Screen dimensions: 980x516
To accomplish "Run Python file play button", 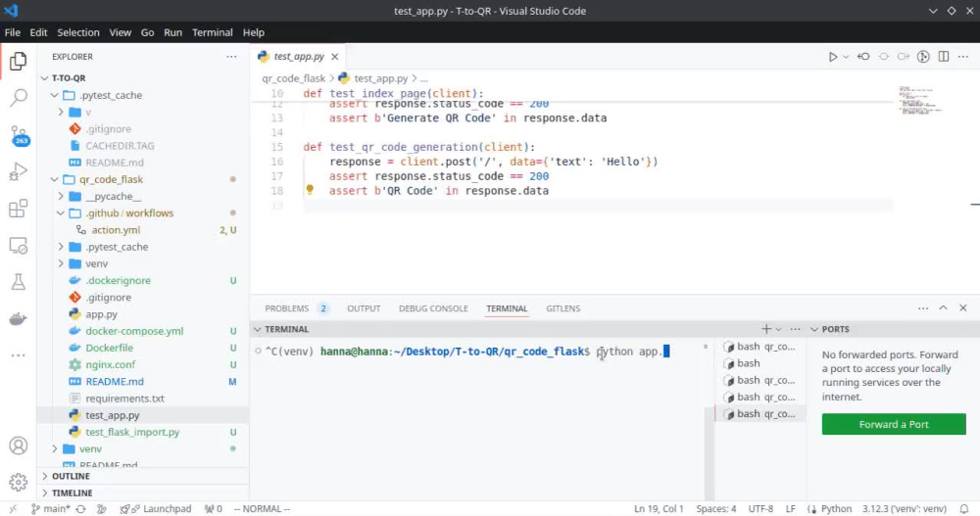I will pyautogui.click(x=832, y=57).
